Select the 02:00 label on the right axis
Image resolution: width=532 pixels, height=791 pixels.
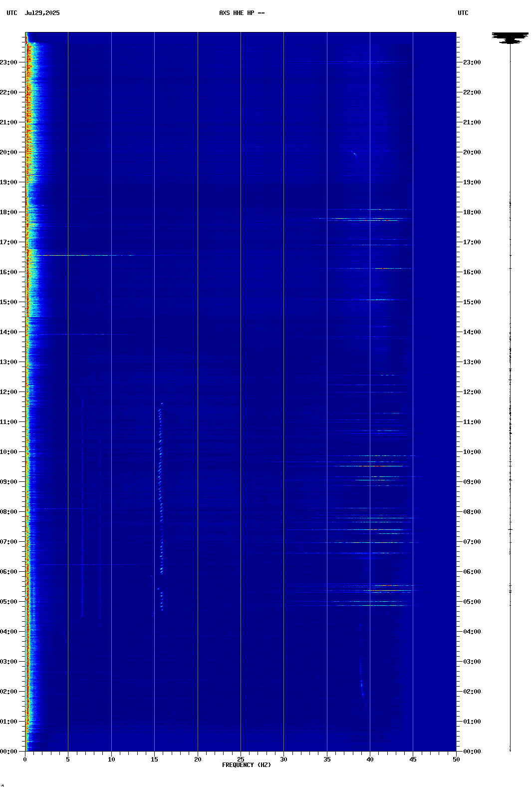(472, 692)
